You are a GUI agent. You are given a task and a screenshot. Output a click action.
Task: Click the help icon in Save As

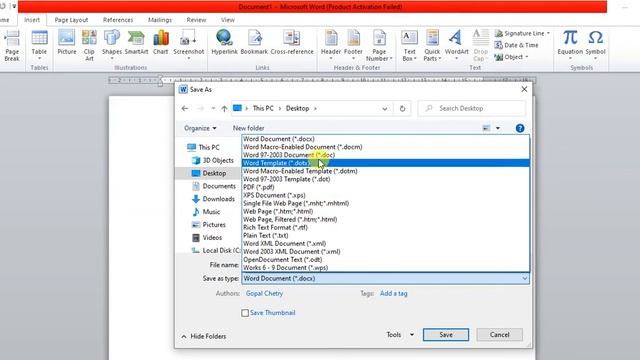[x=520, y=128]
